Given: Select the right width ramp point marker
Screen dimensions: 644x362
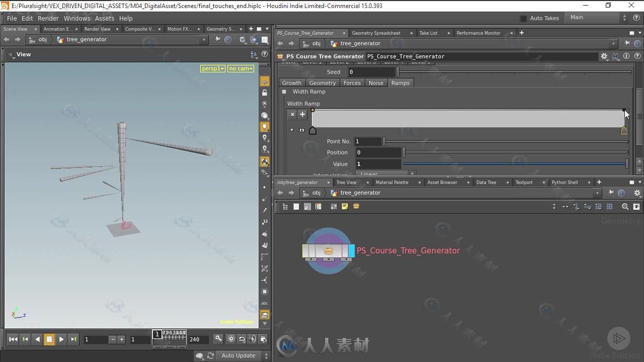Looking at the screenshot, I should pyautogui.click(x=624, y=131).
